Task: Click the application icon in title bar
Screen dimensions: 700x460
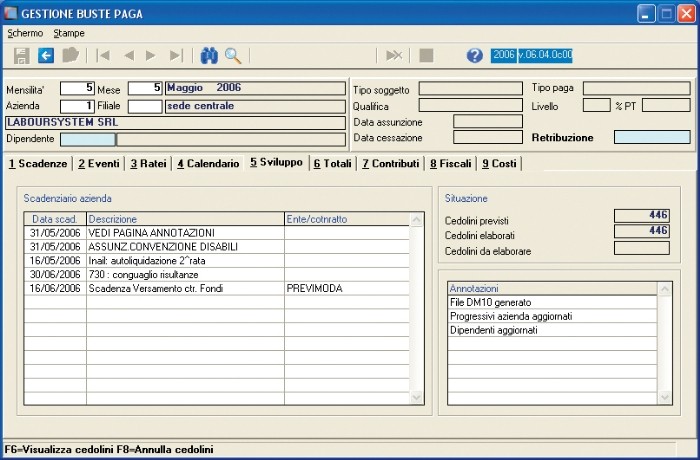Action: point(10,13)
